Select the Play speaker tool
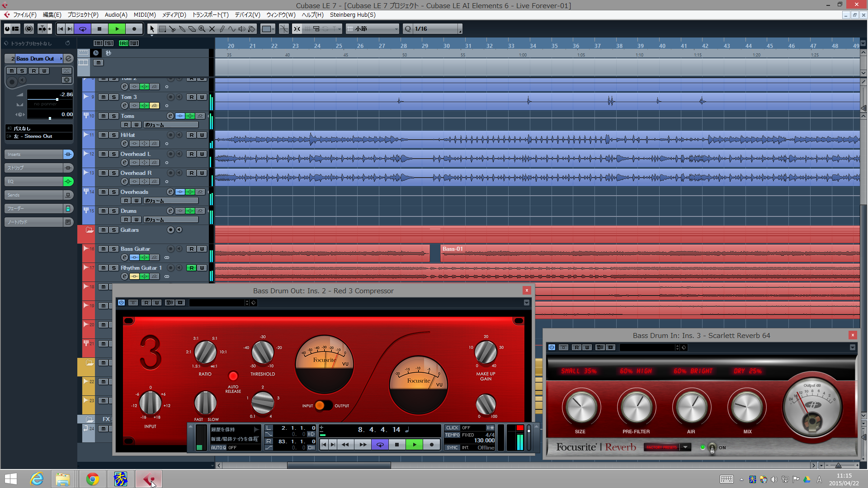This screenshot has width=868, height=488. point(242,29)
